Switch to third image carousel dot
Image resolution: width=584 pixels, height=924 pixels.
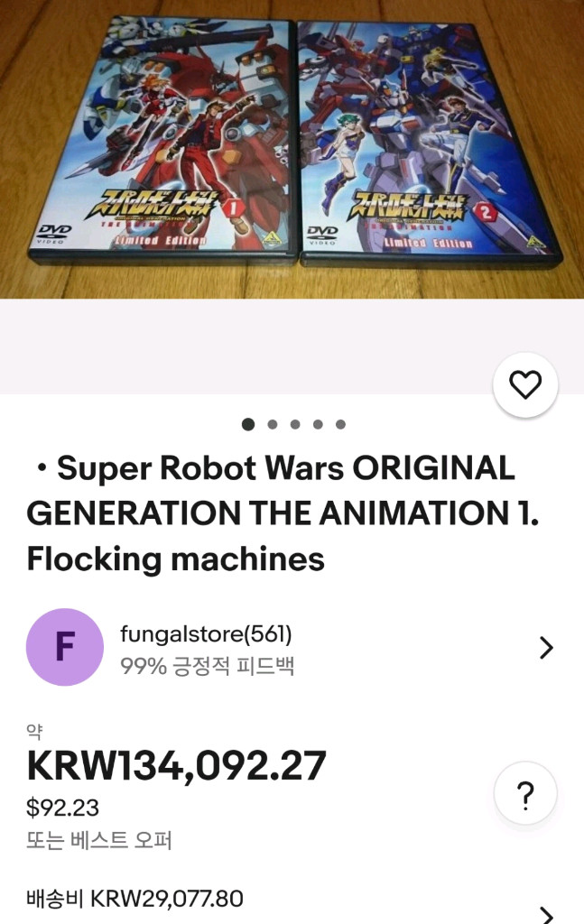pos(295,424)
